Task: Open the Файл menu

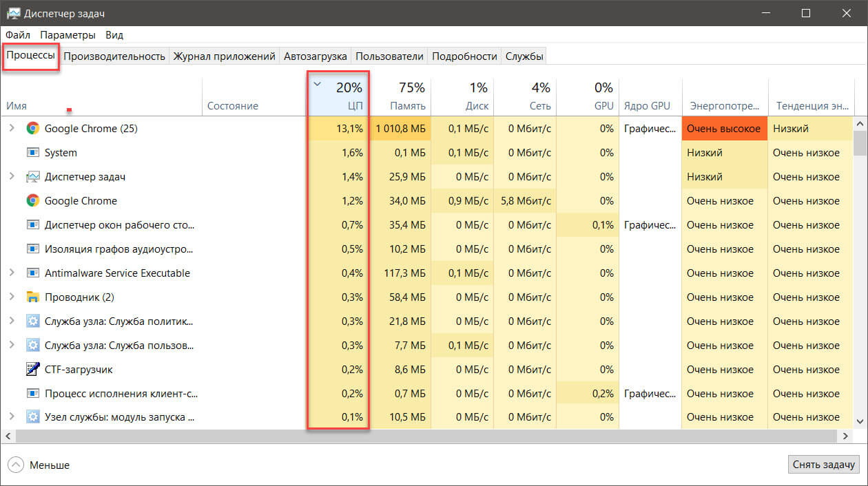Action: 18,35
